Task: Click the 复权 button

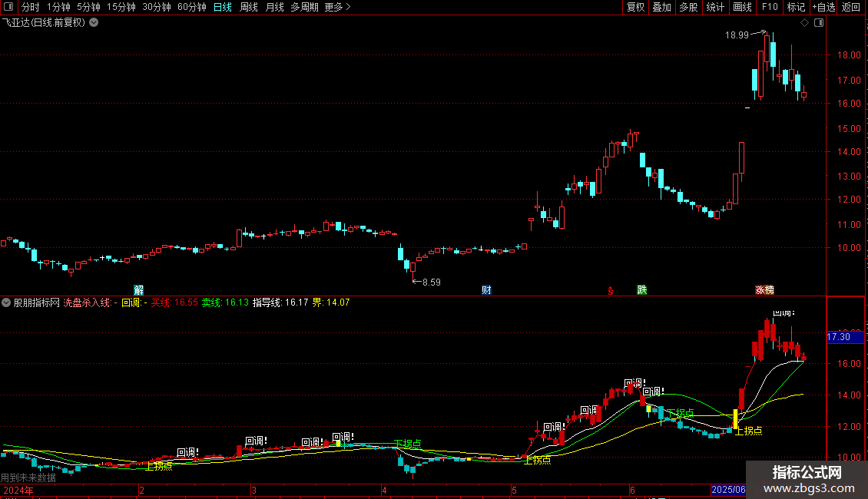Action: coord(635,7)
